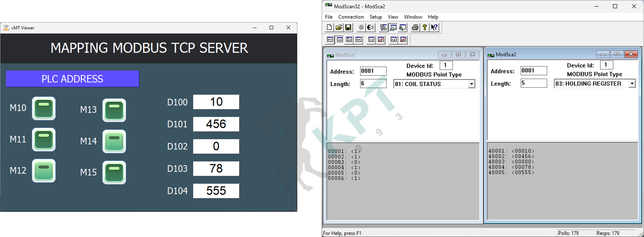
Task: Expand the HOLDING REGISTER point type dropdown
Action: pyautogui.click(x=632, y=83)
